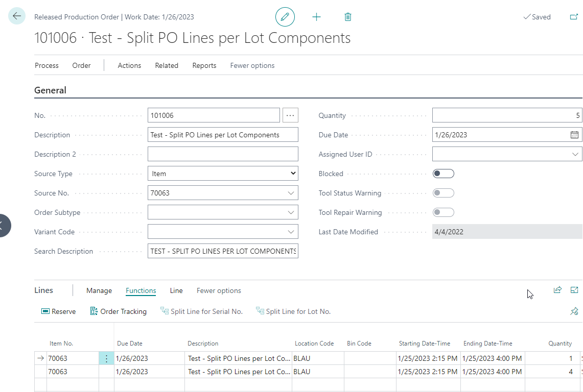
Task: Expand the Source Type dropdown
Action: click(x=223, y=174)
